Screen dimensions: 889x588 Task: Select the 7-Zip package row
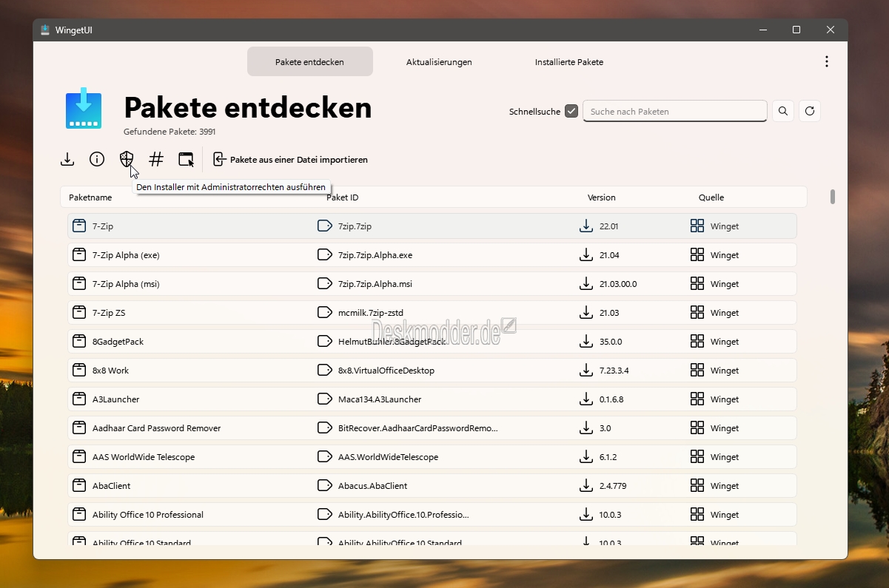tap(432, 226)
